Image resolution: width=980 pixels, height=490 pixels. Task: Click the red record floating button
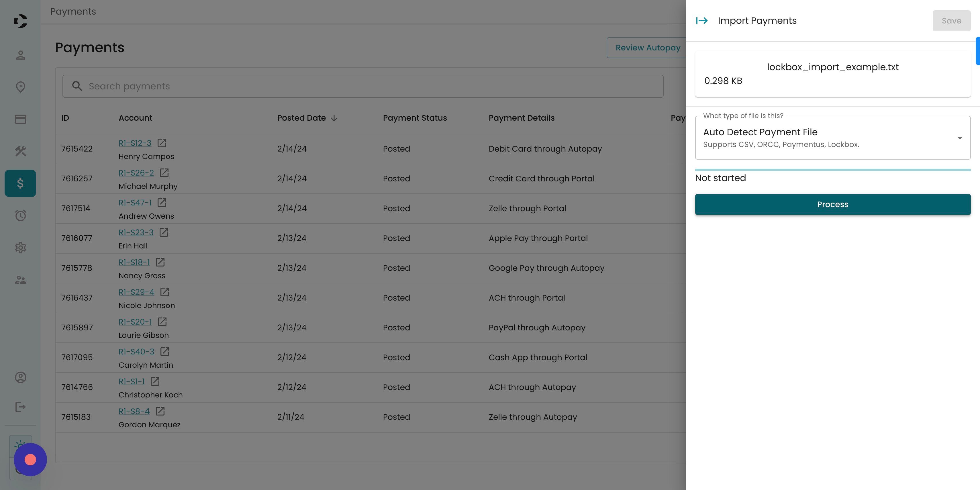(30, 460)
